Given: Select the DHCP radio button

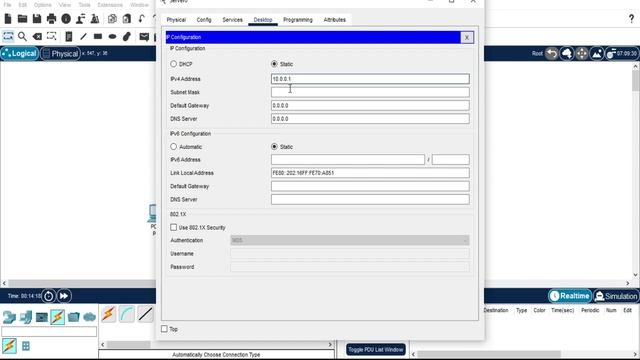Looking at the screenshot, I should pos(173,64).
